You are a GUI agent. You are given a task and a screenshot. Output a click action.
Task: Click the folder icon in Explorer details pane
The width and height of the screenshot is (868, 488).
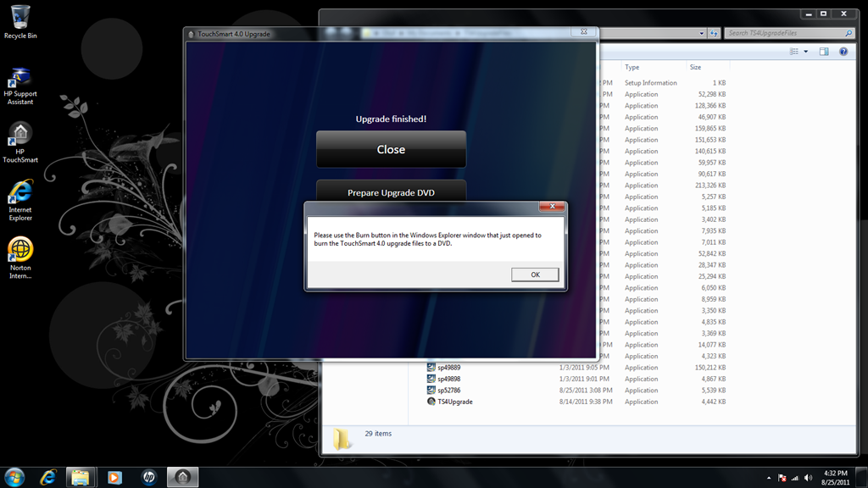[342, 439]
